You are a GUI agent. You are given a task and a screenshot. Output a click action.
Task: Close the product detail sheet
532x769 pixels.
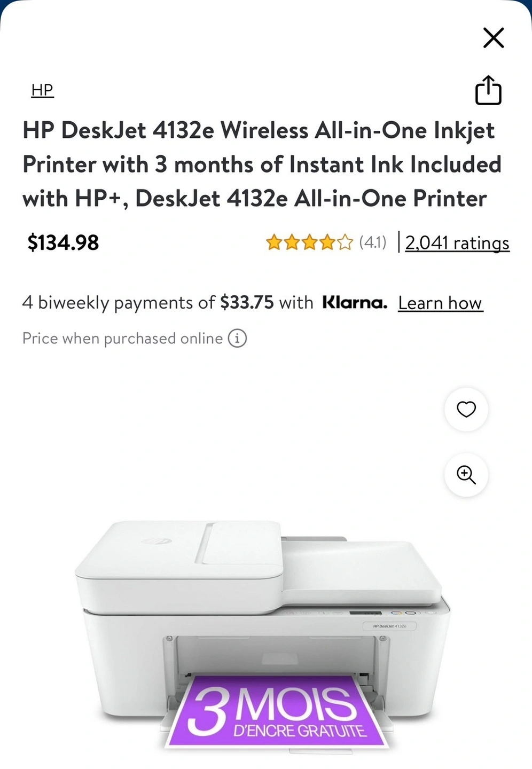[494, 38]
